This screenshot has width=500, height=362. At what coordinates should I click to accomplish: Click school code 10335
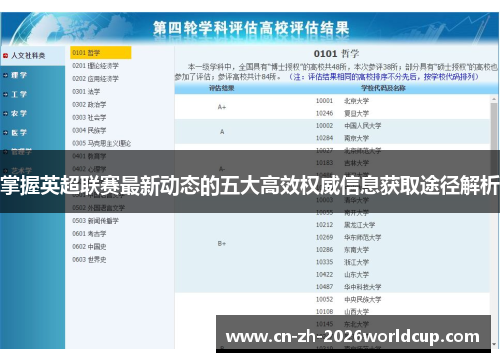[x=324, y=262]
